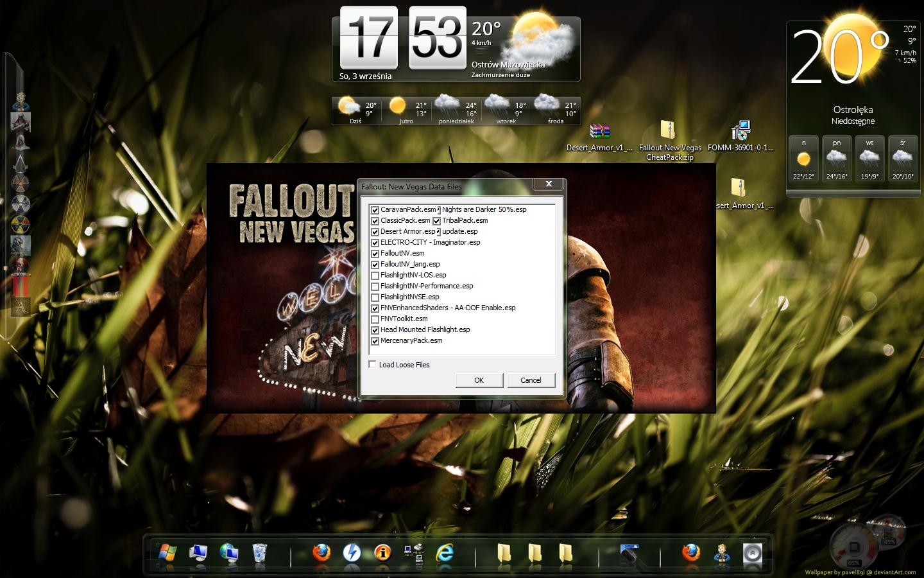Launch Internet Explorer from the dock
Image resolution: width=924 pixels, height=578 pixels.
(444, 552)
